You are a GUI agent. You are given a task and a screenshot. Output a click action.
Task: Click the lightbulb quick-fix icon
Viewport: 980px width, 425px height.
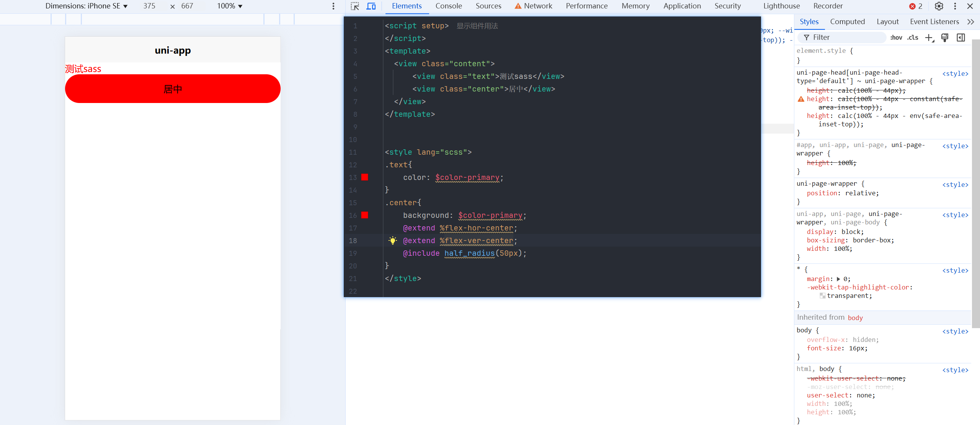392,240
